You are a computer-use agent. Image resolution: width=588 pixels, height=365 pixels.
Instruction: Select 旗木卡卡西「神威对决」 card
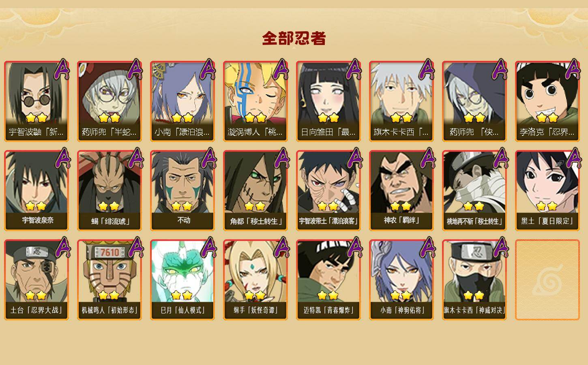474,279
